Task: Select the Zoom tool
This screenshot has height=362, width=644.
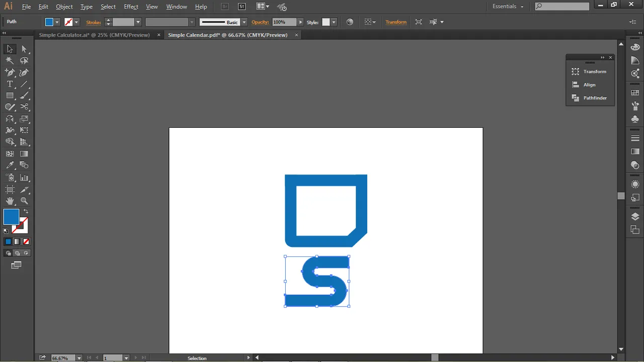Action: [x=24, y=201]
